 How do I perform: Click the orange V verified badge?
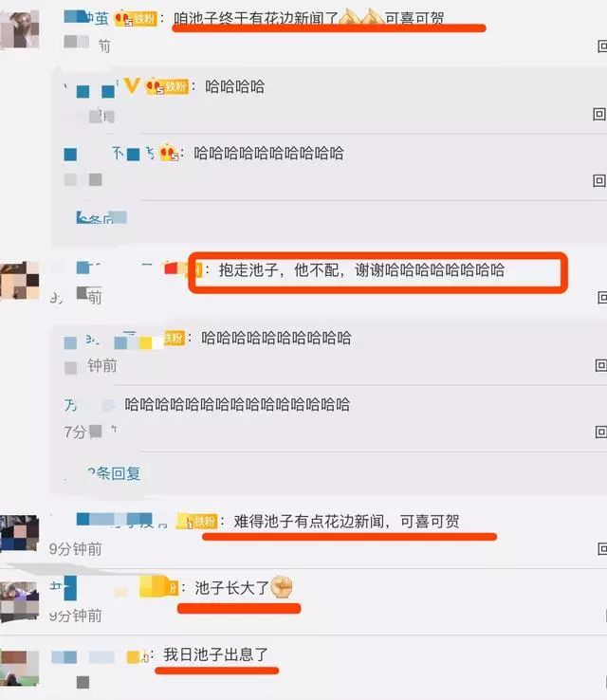click(x=132, y=84)
